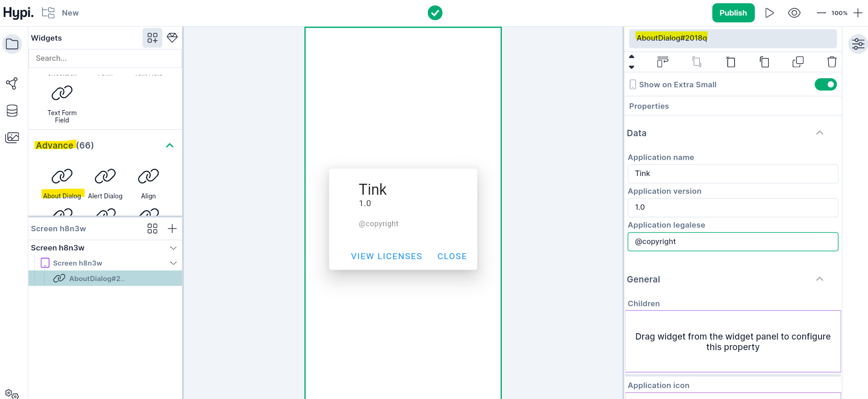This screenshot has width=868, height=399.
Task: Select AboutDialog item in screen tree
Action: pyautogui.click(x=97, y=278)
